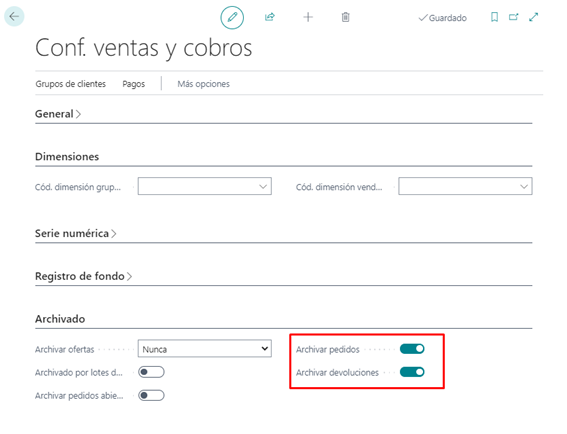567x434 pixels.
Task: Open Archivar ofertas dropdown showing Nunca
Action: 205,349
